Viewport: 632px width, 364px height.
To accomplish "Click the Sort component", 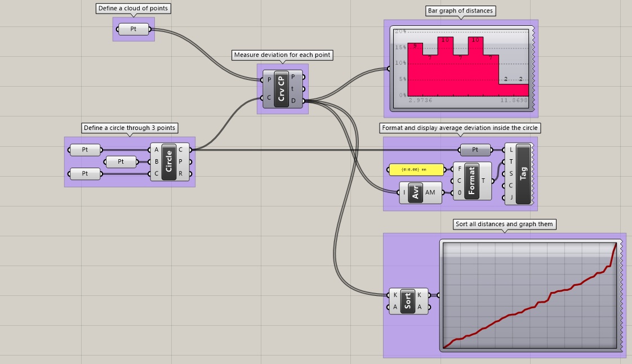I will pyautogui.click(x=408, y=301).
